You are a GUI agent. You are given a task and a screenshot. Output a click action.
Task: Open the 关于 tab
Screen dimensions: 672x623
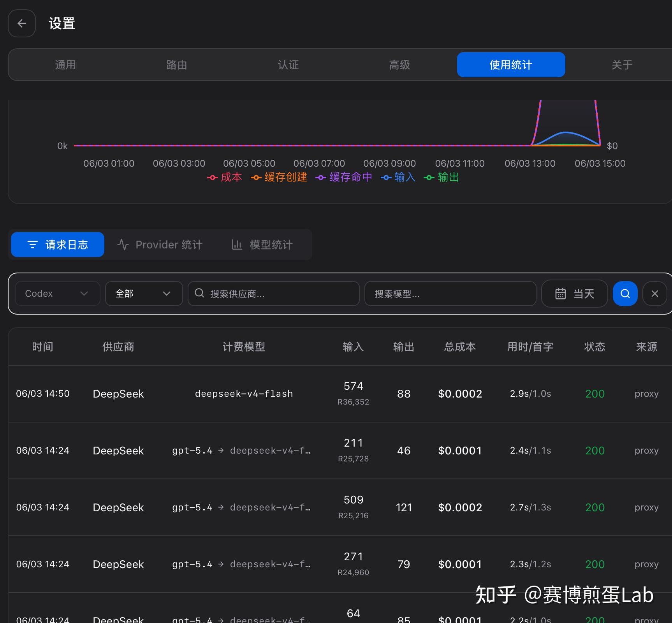(622, 65)
